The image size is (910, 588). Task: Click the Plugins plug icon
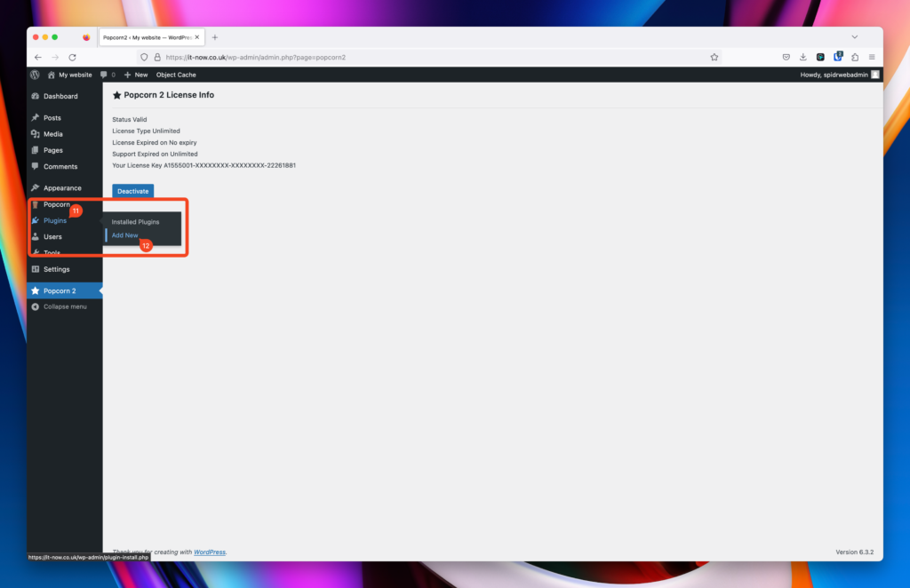(x=36, y=220)
